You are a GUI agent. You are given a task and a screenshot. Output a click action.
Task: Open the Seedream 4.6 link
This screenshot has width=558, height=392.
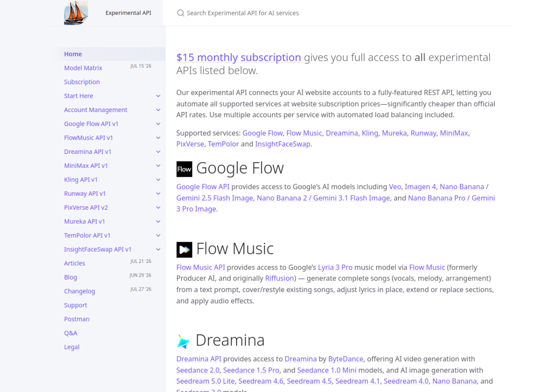261,381
